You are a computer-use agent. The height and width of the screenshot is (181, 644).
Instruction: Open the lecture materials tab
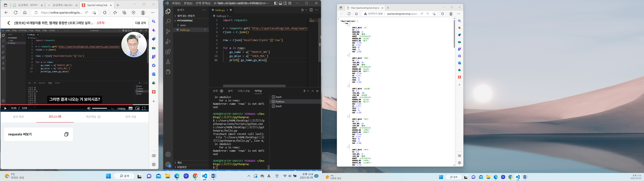pos(131,117)
